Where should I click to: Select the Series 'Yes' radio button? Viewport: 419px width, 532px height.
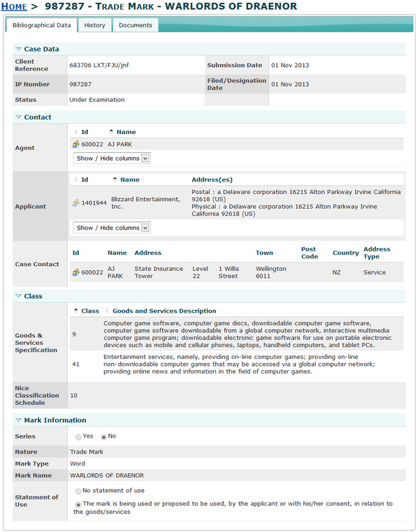[x=78, y=437]
